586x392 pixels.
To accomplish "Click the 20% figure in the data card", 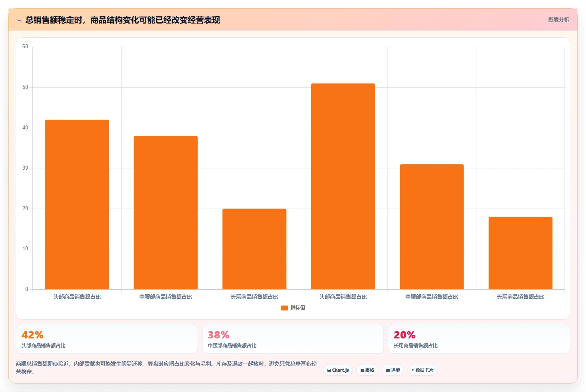I will pyautogui.click(x=405, y=335).
